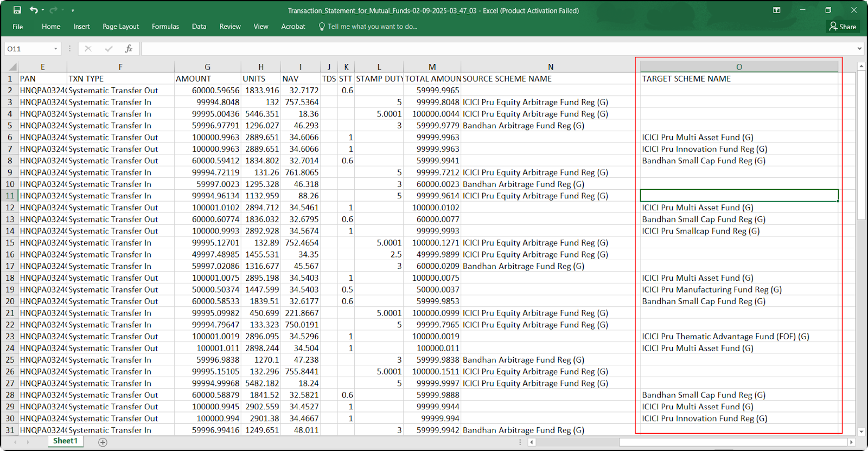Click NAV cell 757.5364
The width and height of the screenshot is (868, 451).
[301, 102]
